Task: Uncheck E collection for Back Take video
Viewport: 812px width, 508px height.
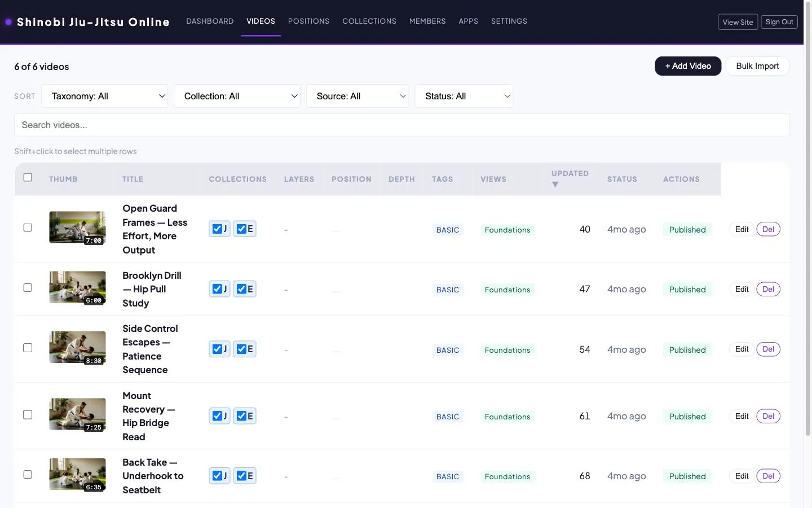Action: click(241, 476)
